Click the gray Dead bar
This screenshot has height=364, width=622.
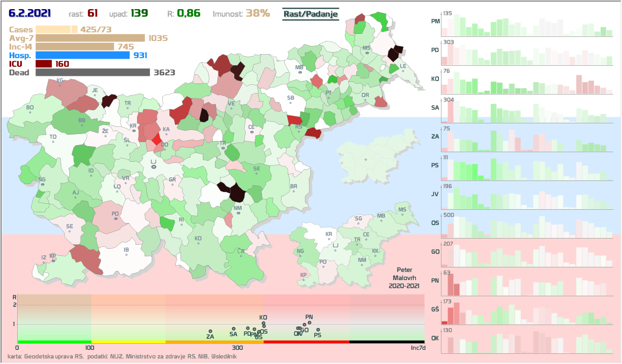click(93, 72)
